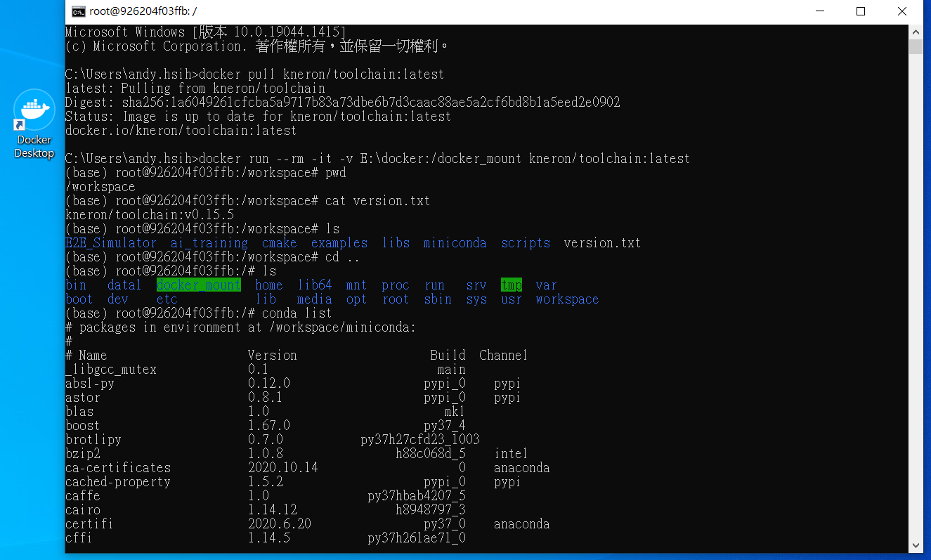Click the 'cffi' package name
The width and height of the screenshot is (931, 560).
pyautogui.click(x=79, y=538)
